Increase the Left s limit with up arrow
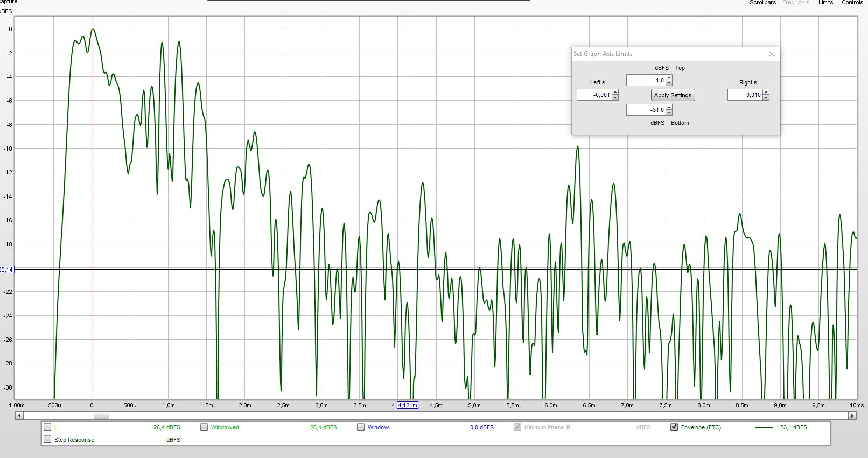Viewport: 868px width, 458px height. coord(615,93)
